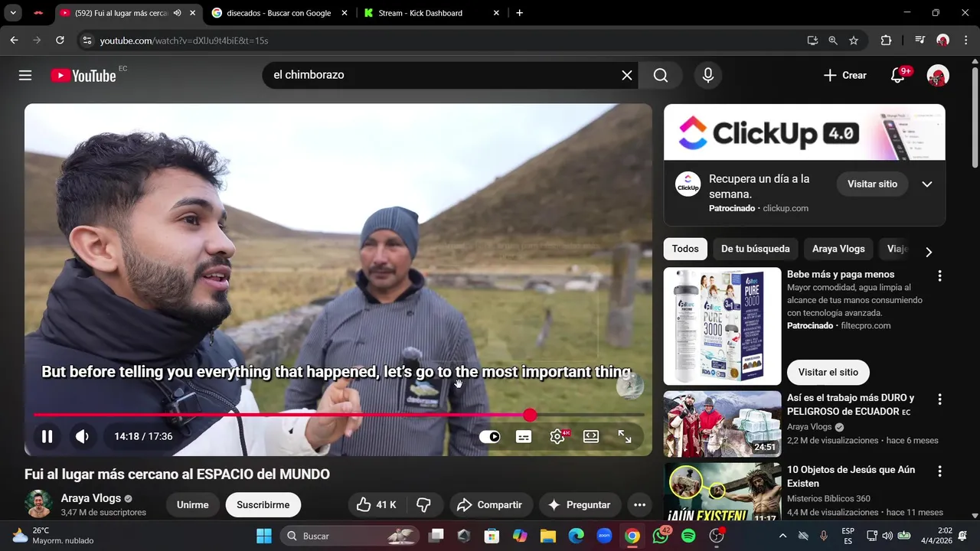Viewport: 980px width, 551px height.
Task: Reload the page
Action: click(x=60, y=41)
